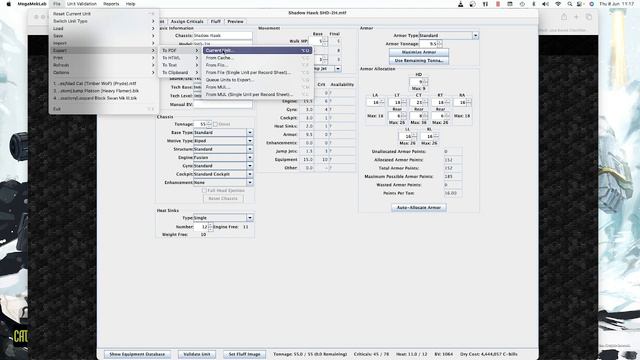Open the volume control in menu bar
640x360 pixels.
point(545,4)
